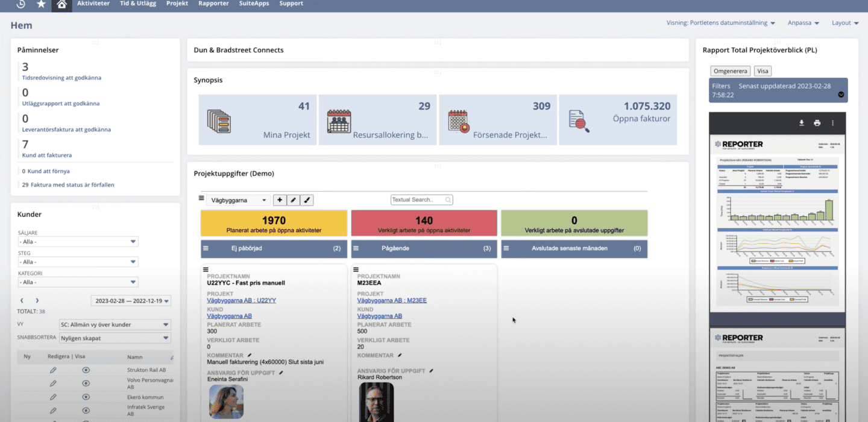Screen dimensions: 868x422
Task: Expand the Layout dropdown
Action: click(x=845, y=23)
